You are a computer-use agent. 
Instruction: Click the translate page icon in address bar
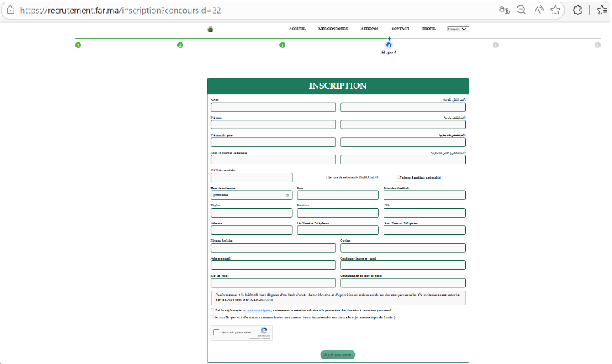505,11
